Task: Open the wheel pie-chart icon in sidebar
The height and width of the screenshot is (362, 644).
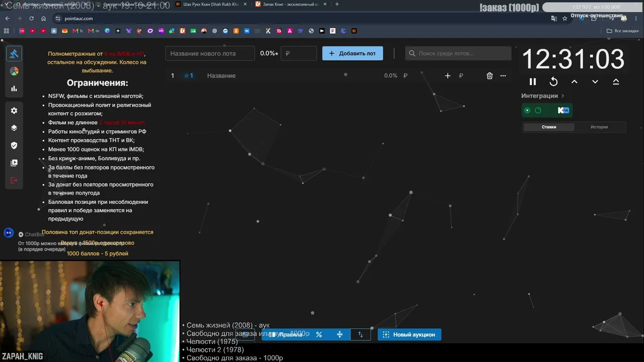Action: click(x=14, y=71)
